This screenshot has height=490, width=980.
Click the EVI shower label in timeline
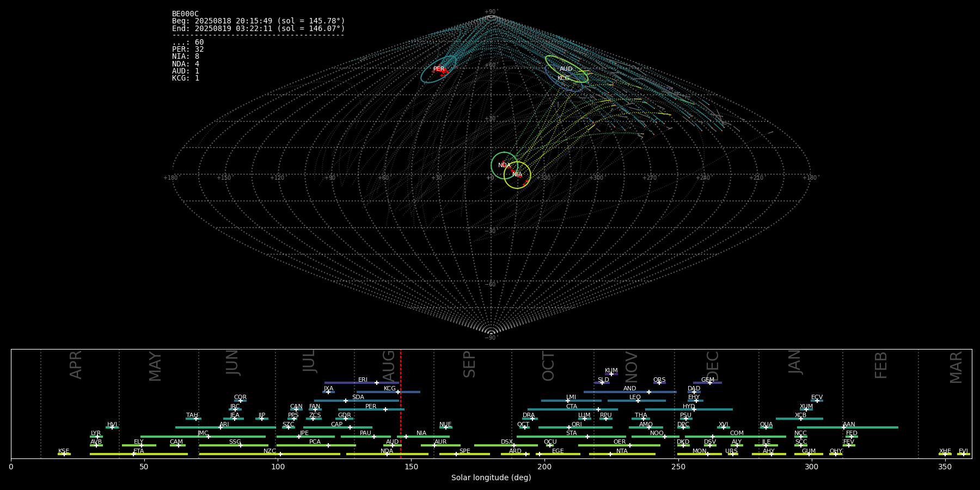coord(963,451)
